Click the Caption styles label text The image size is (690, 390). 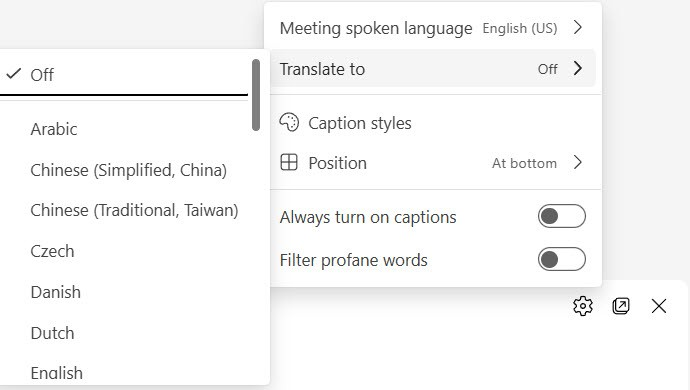click(360, 123)
